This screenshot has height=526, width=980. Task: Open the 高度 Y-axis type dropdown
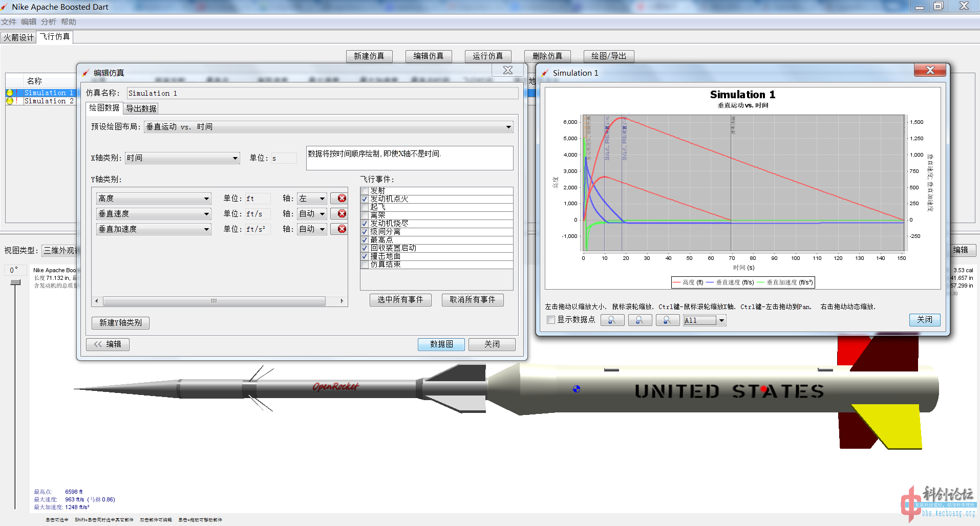154,199
